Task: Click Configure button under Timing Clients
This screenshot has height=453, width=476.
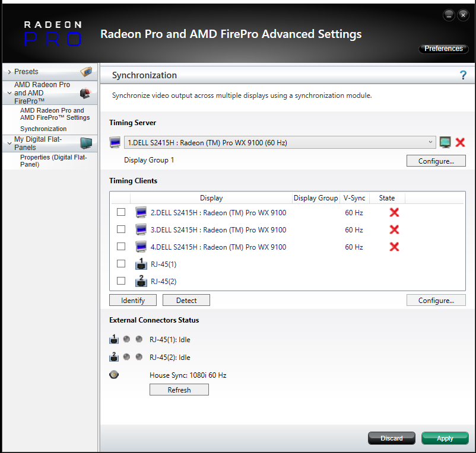Action: tap(436, 300)
